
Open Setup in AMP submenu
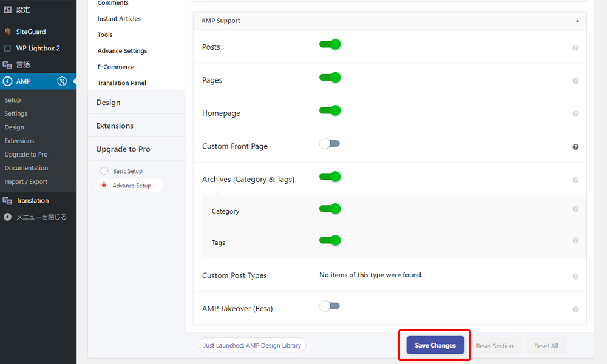click(x=12, y=100)
